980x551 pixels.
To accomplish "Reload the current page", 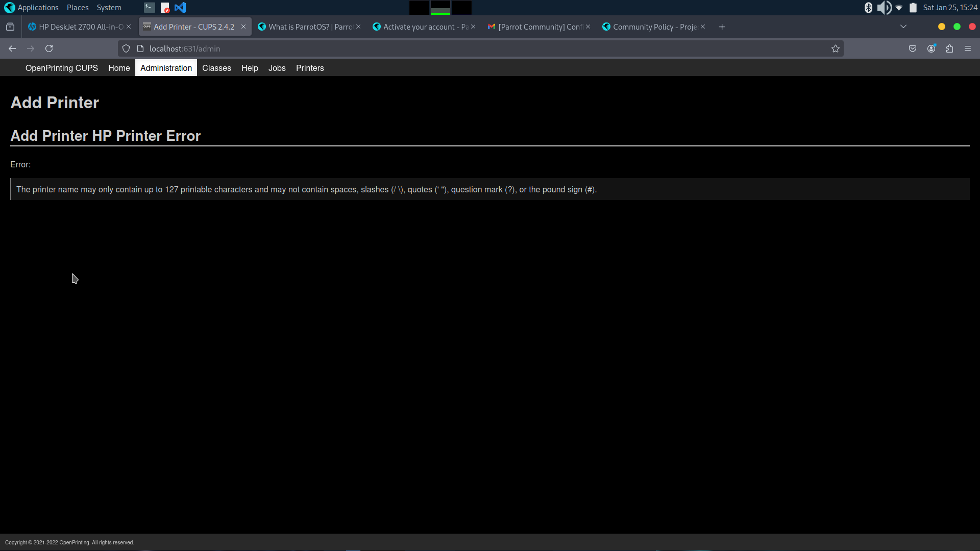I will click(x=49, y=49).
